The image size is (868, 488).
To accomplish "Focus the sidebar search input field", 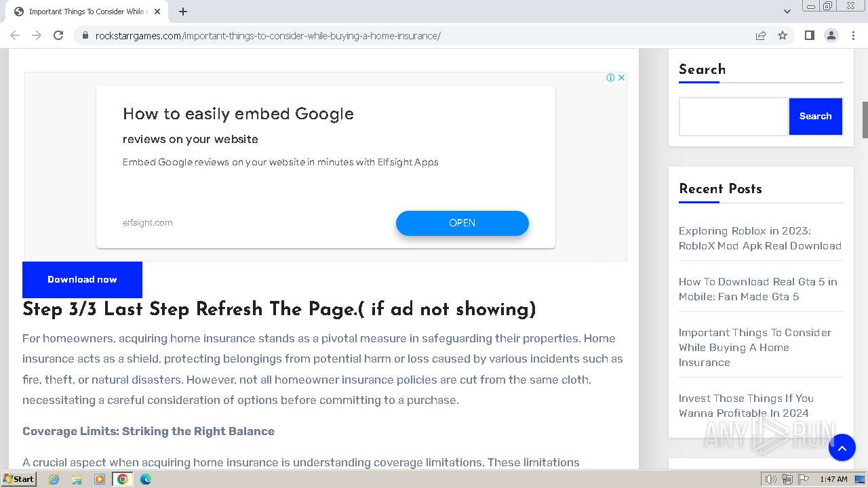I will (734, 117).
